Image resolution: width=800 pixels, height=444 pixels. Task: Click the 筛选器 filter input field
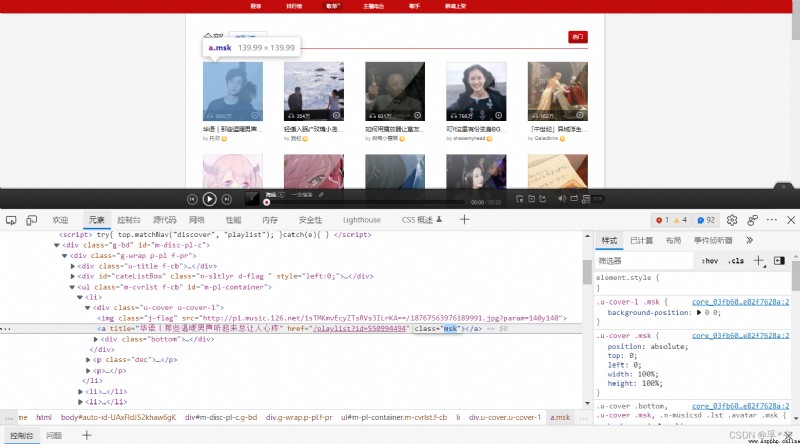pos(644,261)
